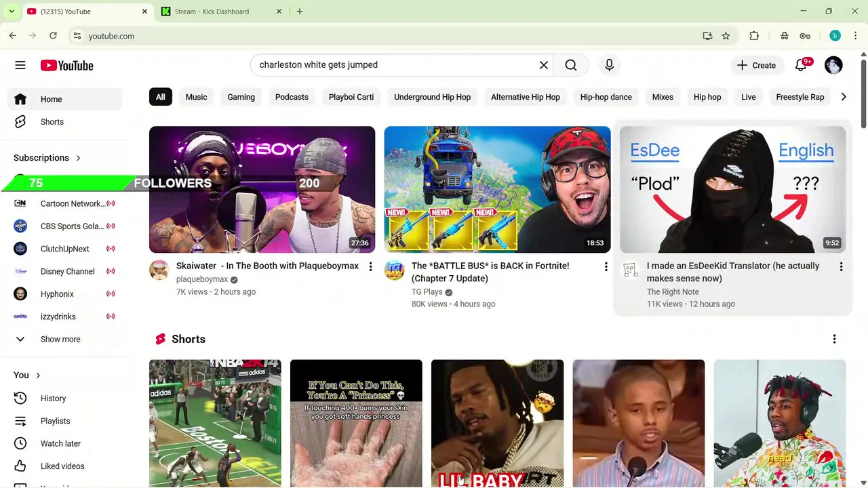The width and height of the screenshot is (868, 488).
Task: Open Shorts in the sidebar
Action: (x=65, y=122)
